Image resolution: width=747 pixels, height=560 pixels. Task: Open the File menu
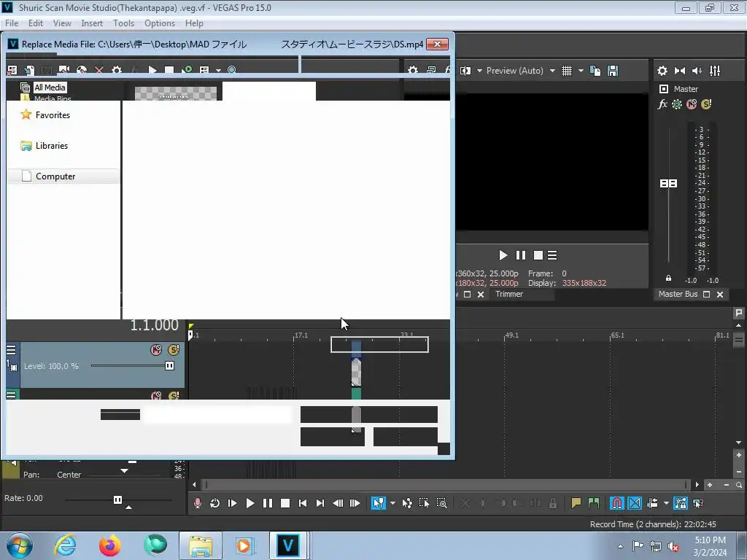[12, 23]
